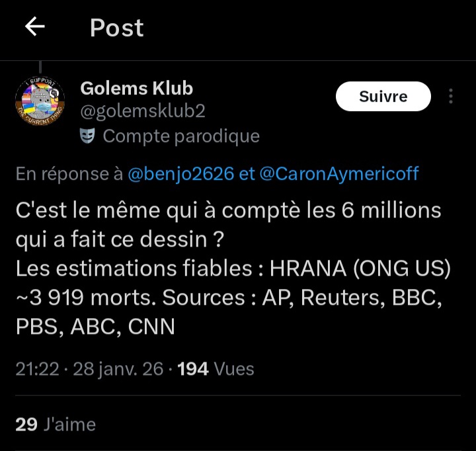Image resolution: width=476 pixels, height=451 pixels.
Task: View the 194 Vues count
Action: (216, 368)
